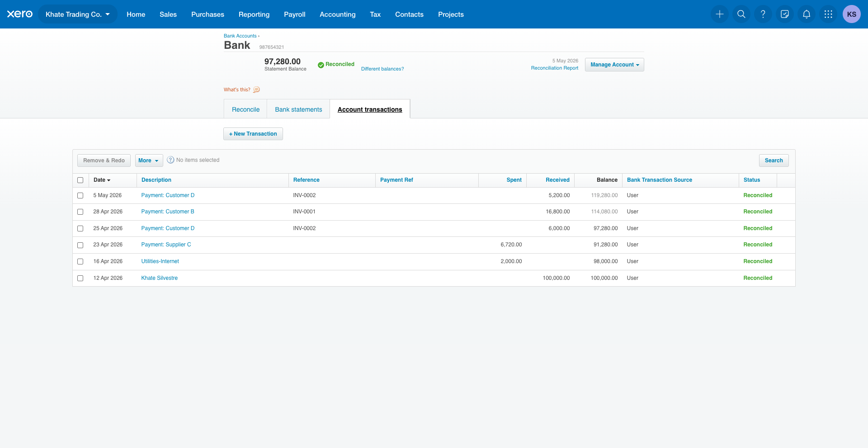Switch to the Reconcile tab
This screenshot has height=448, width=868.
[x=245, y=109]
